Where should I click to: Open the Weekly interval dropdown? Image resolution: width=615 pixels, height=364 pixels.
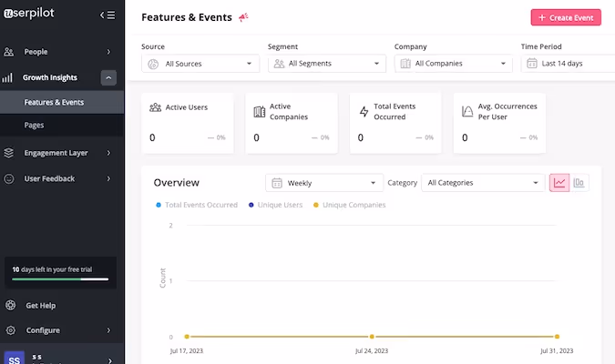point(324,183)
